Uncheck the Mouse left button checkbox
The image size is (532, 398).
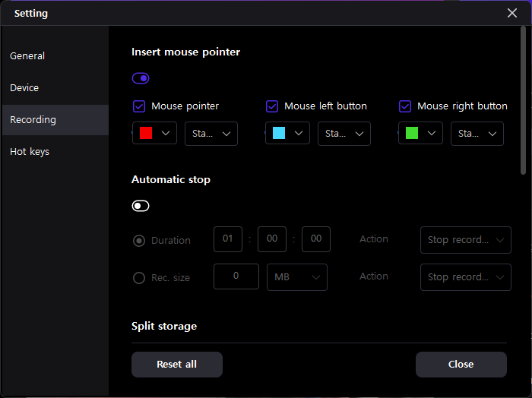[x=272, y=106]
